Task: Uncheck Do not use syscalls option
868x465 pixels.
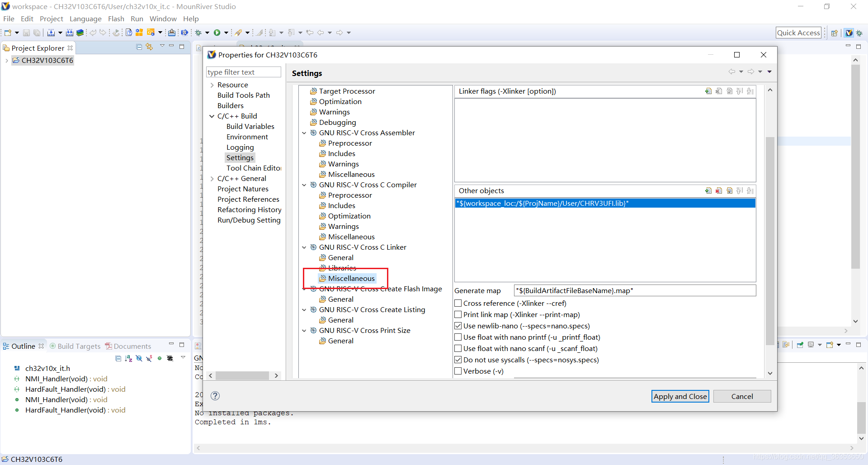Action: (x=458, y=360)
